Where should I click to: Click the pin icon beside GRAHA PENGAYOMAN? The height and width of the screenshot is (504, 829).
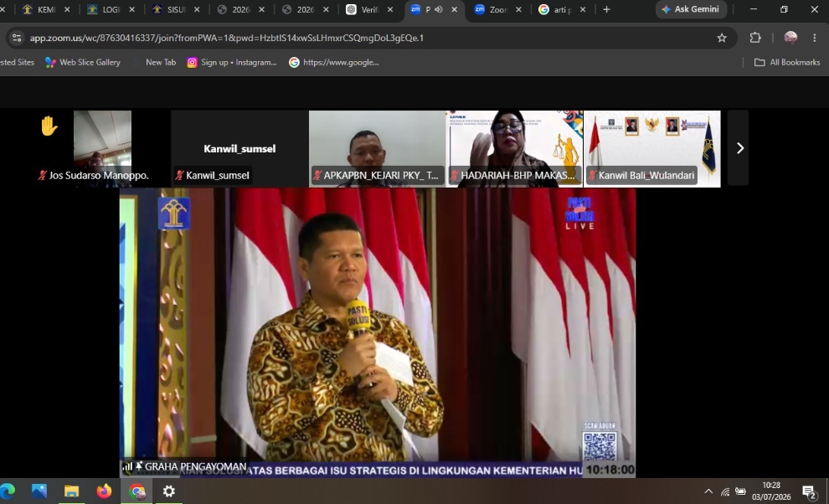(x=139, y=466)
